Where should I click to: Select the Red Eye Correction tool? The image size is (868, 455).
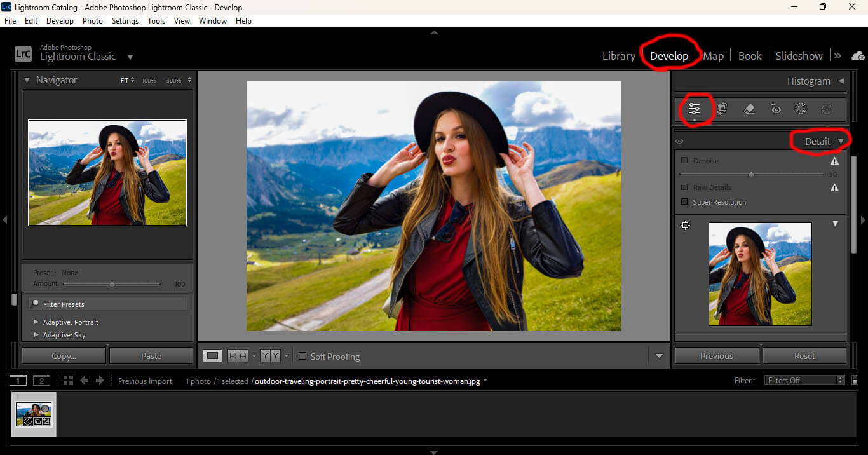click(x=775, y=109)
